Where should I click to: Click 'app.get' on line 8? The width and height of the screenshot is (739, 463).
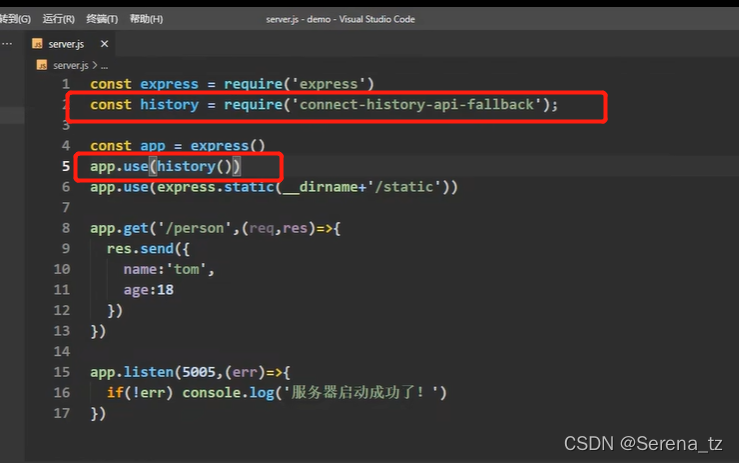point(120,229)
